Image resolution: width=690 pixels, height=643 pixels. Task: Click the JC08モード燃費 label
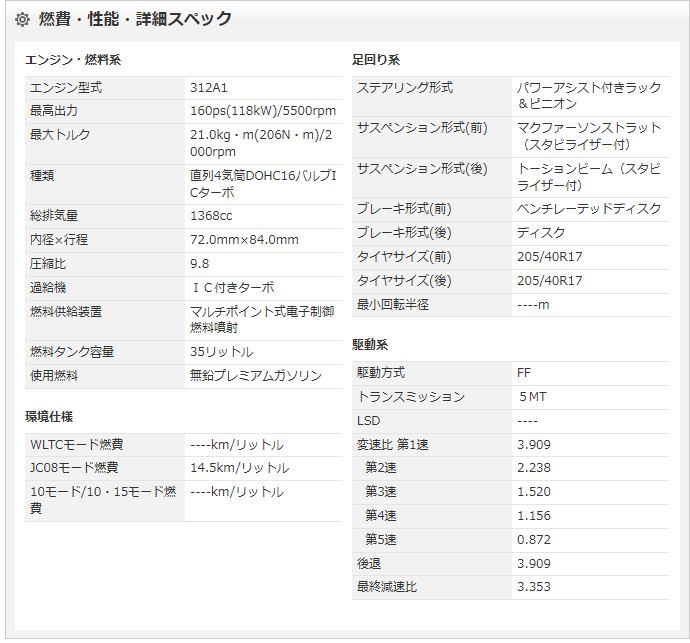[73, 468]
